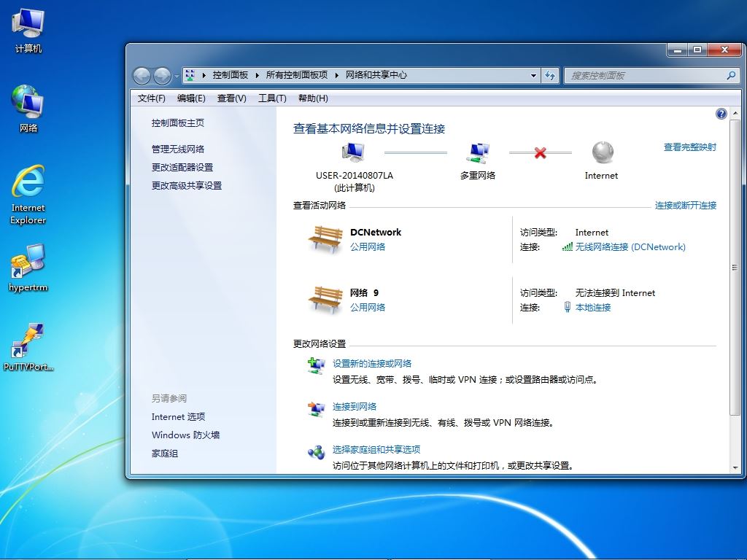Image resolution: width=747 pixels, height=560 pixels.
Task: Select the PuTTYPort desktop shortcut
Action: click(28, 346)
